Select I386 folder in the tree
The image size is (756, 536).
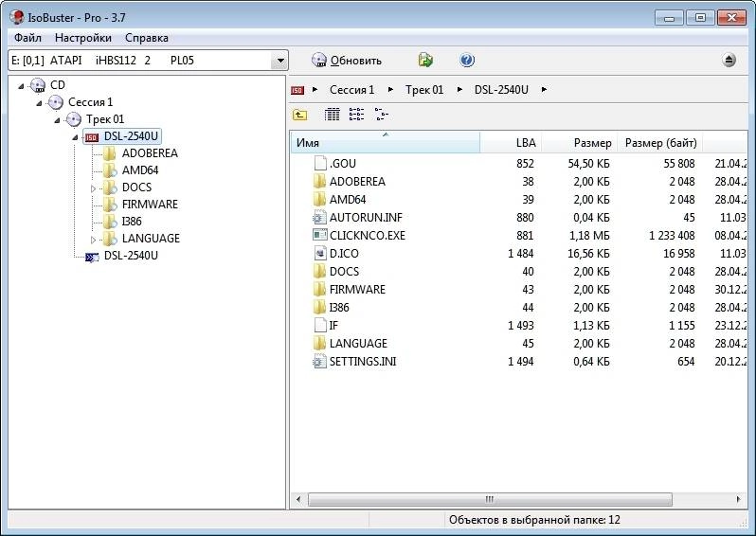pos(122,222)
